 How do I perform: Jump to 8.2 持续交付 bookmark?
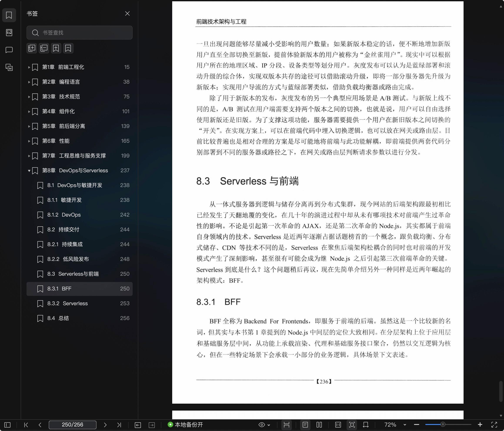pos(80,230)
